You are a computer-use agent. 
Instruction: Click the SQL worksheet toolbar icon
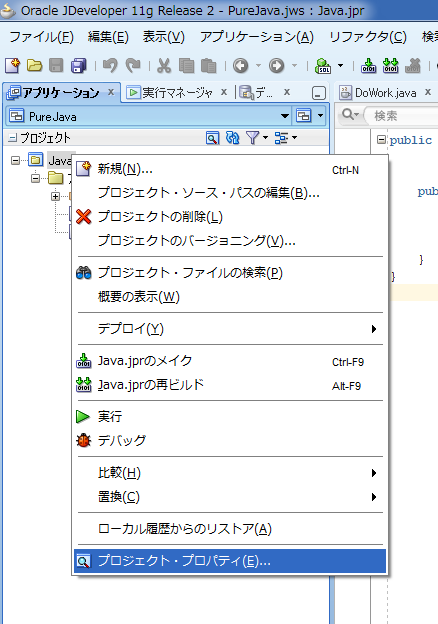[323, 65]
